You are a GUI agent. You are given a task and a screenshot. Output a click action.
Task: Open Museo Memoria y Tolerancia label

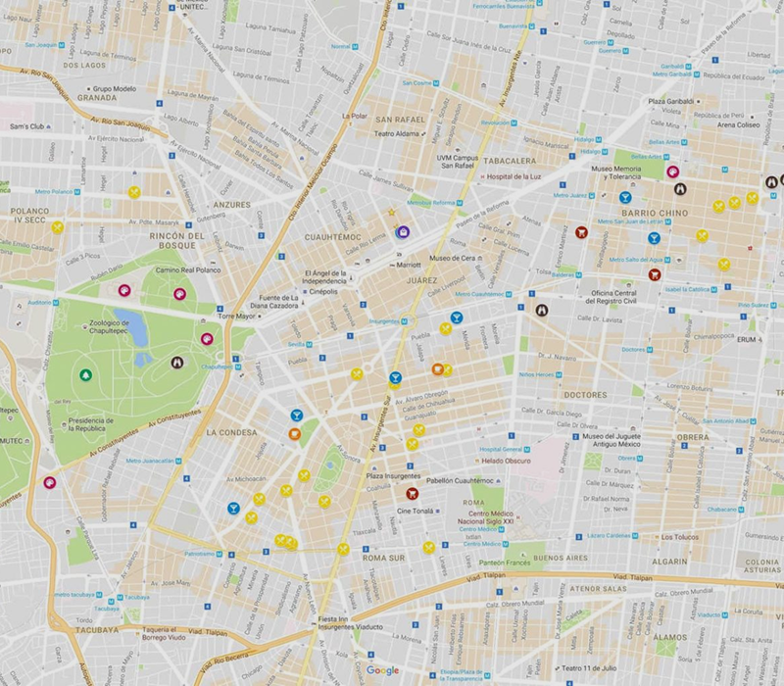pos(616,172)
